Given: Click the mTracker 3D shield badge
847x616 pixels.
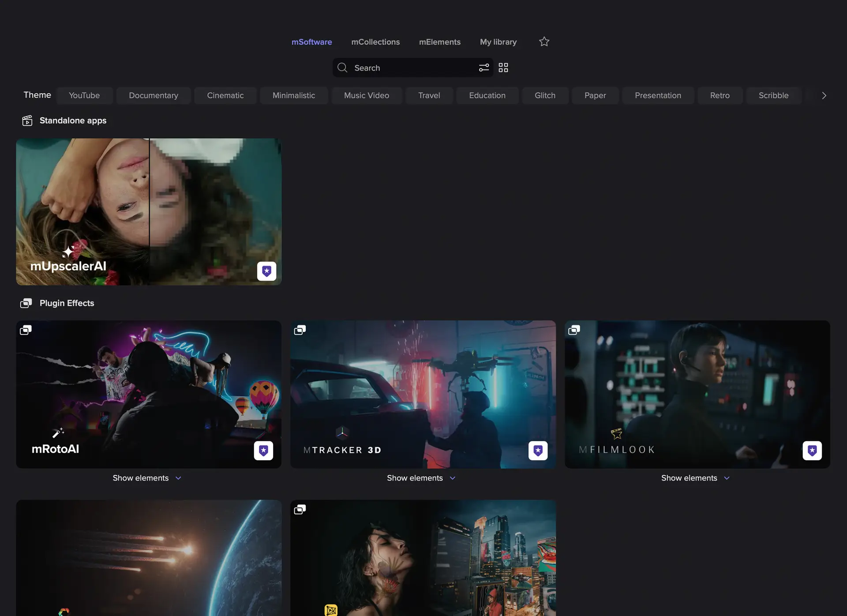Looking at the screenshot, I should click(x=538, y=451).
